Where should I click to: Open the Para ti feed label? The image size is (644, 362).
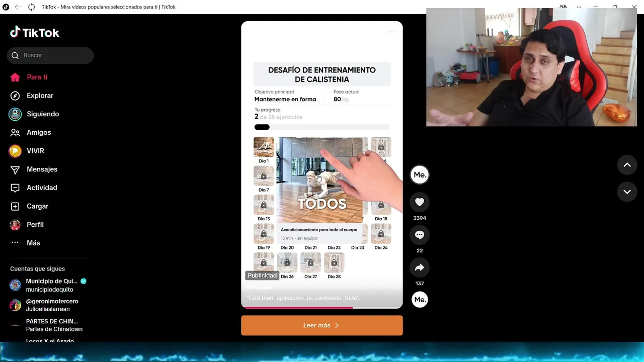click(x=37, y=77)
